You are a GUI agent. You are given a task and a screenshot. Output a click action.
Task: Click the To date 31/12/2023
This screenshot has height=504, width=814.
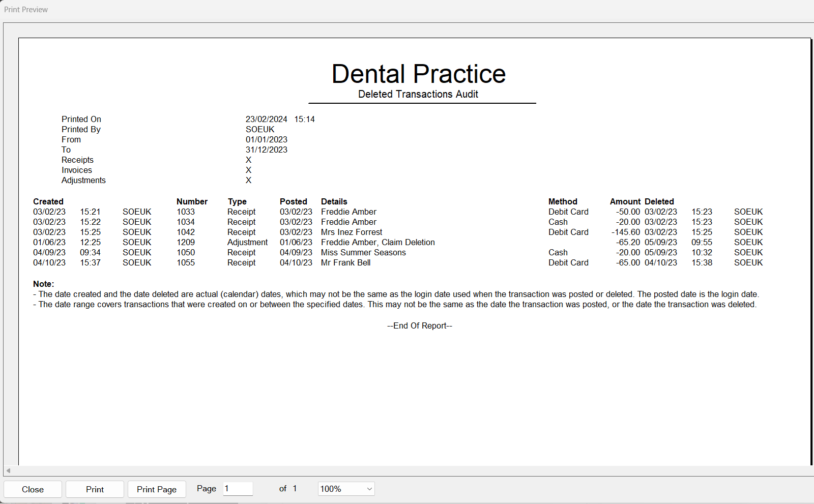tap(267, 150)
